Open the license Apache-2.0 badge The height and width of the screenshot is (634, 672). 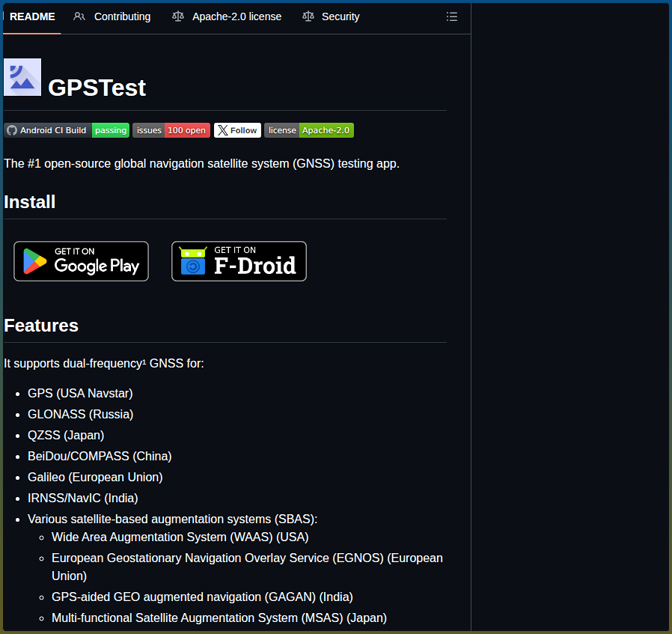[x=309, y=130]
